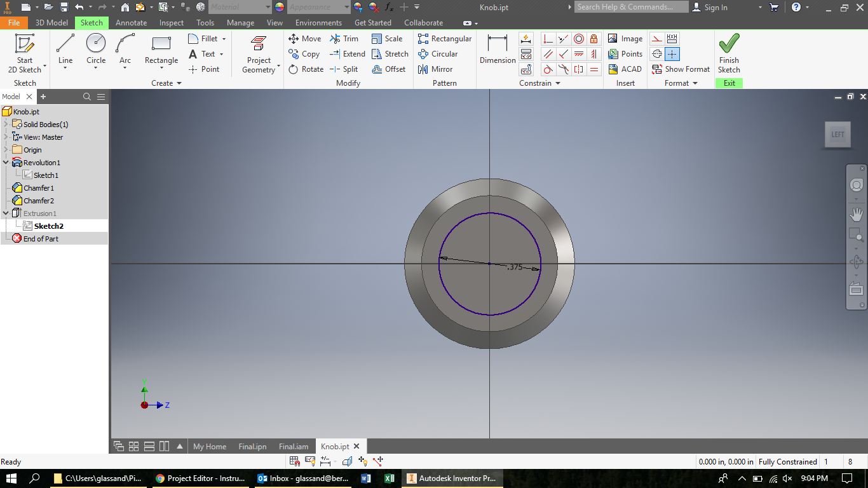Click the LEFT face of ViewCube
Screen dimensions: 868x488
click(x=837, y=134)
